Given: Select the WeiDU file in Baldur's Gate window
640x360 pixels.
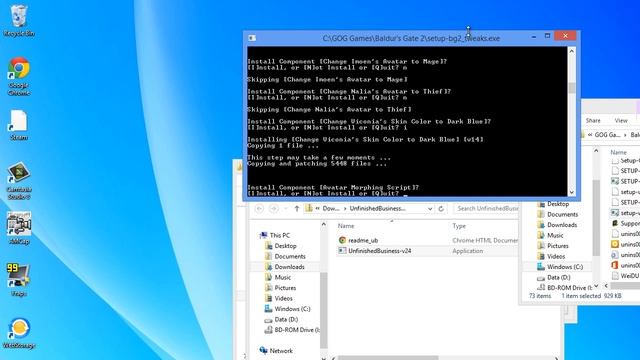Looking at the screenshot, I should tap(625, 276).
